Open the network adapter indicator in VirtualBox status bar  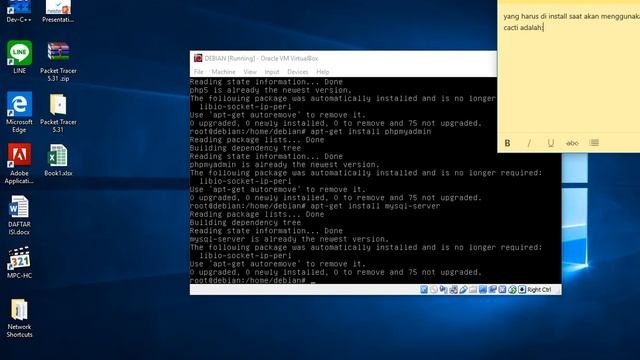[x=453, y=289]
